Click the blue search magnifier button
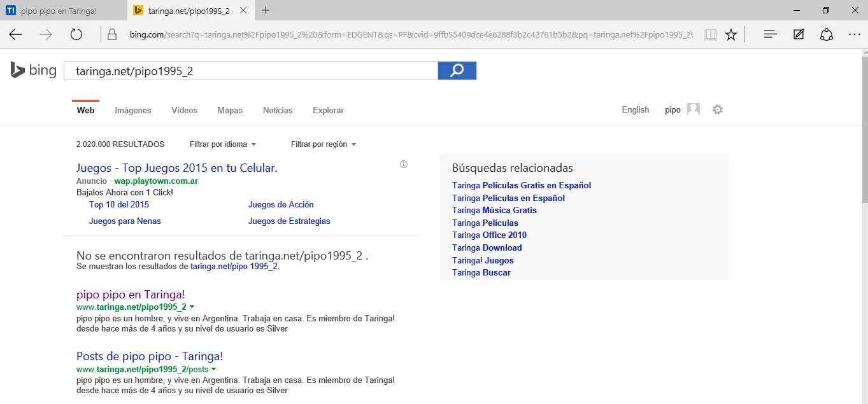Screen dimensions: 868x404 coord(457,71)
